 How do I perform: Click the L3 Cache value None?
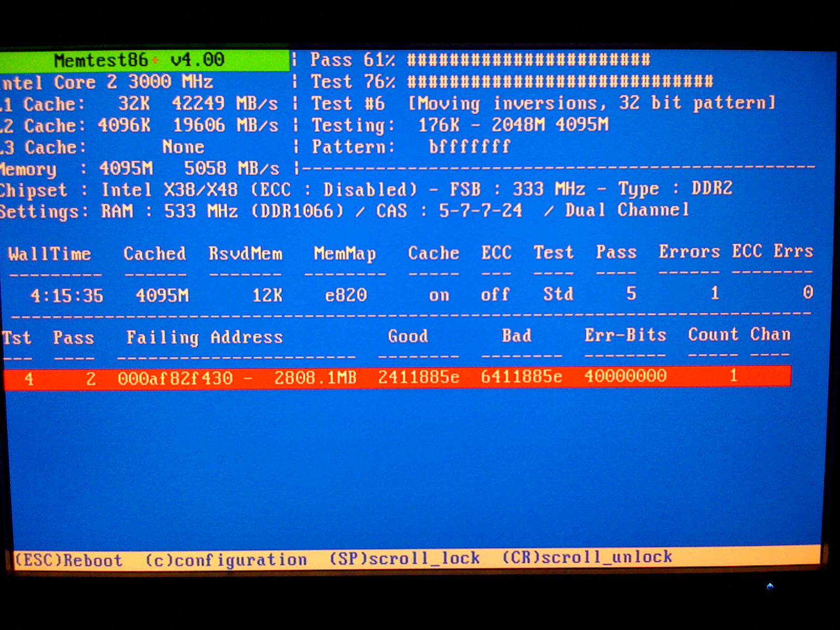183,147
